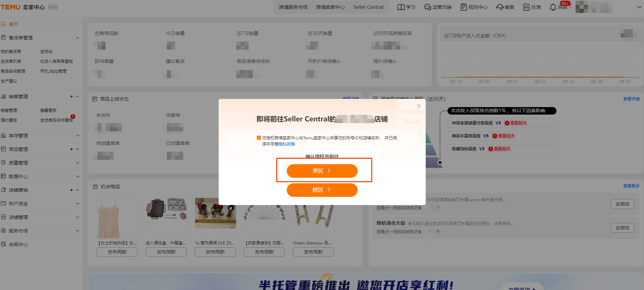This screenshot has width=644, height=290.
Task: Click the 申报金额健康分数层级 row
Action: coord(502,123)
